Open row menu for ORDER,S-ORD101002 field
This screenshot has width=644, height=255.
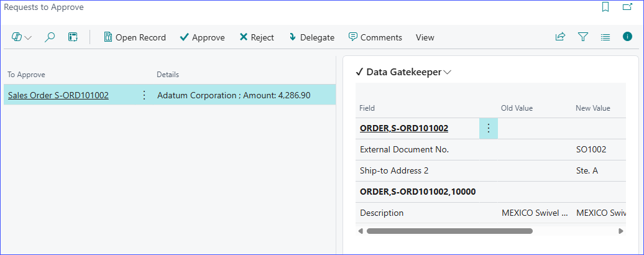(488, 128)
